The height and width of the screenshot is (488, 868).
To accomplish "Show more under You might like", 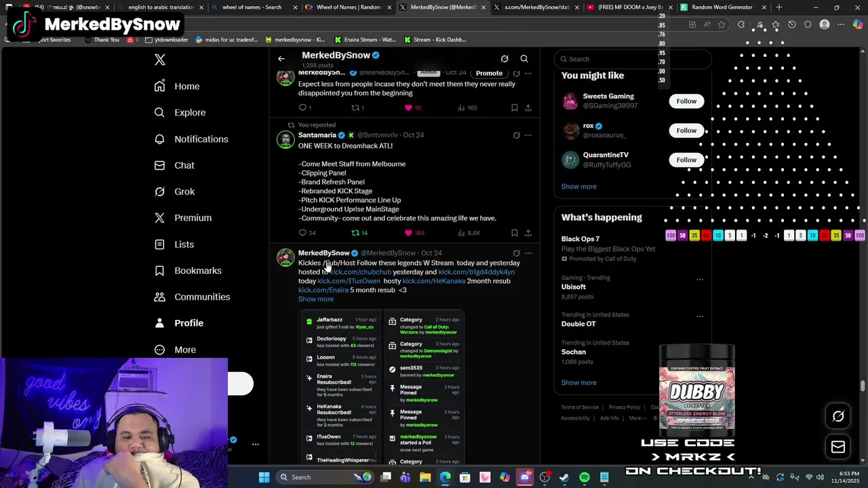I will click(579, 186).
